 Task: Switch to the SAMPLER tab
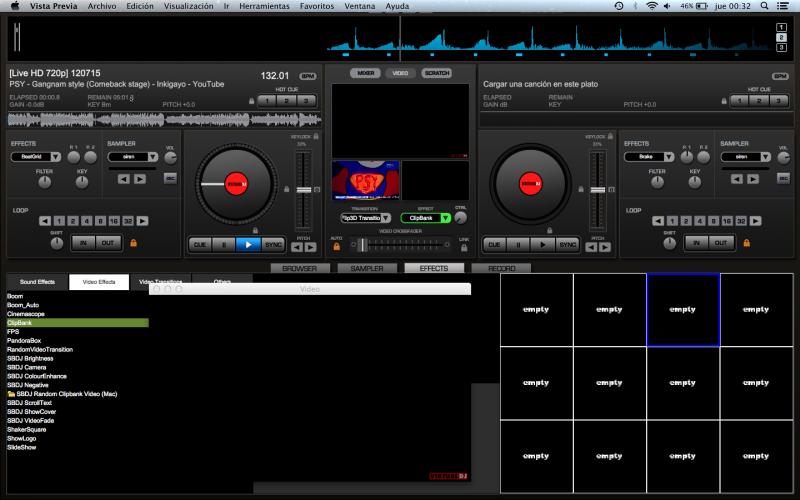tap(367, 268)
